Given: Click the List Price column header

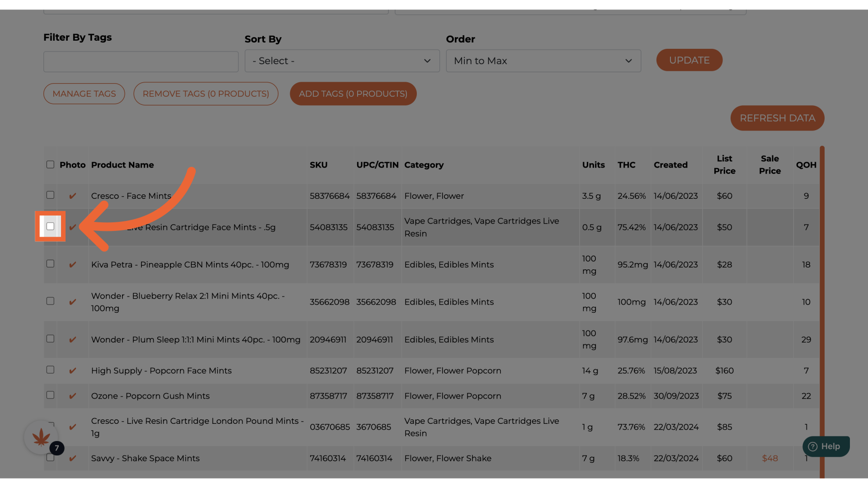Looking at the screenshot, I should click(724, 165).
